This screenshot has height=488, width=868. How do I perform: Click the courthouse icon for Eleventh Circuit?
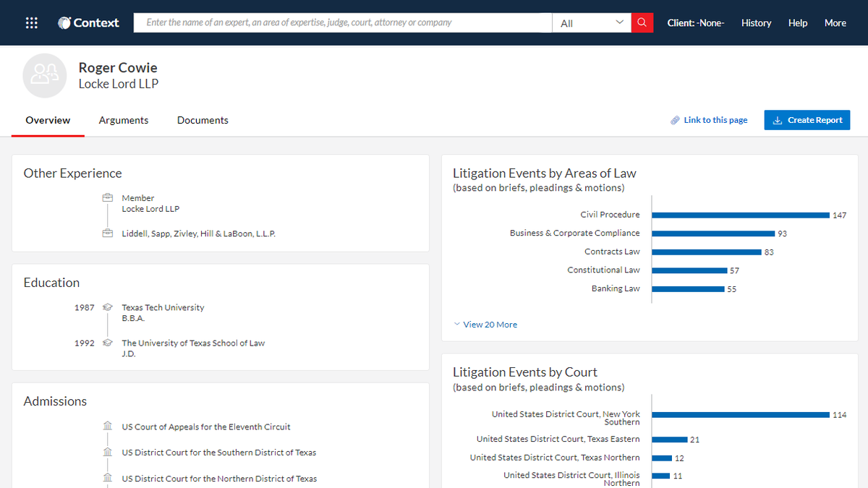coord(108,427)
